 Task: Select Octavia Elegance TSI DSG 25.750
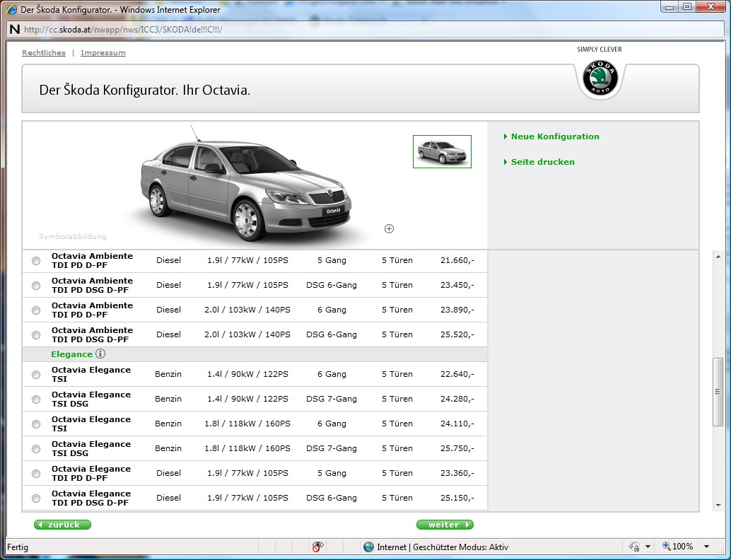click(x=36, y=449)
